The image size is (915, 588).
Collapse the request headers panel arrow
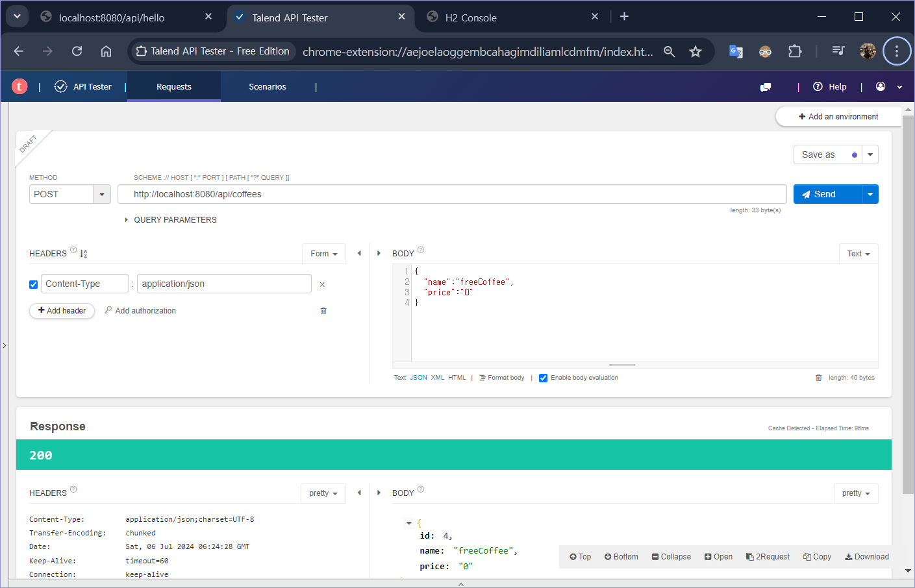[x=359, y=253]
